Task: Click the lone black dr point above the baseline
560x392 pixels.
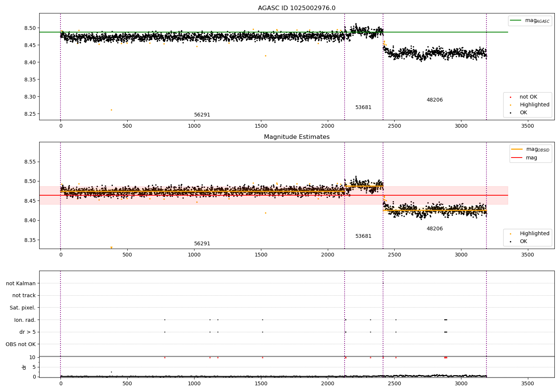Action: tap(111, 372)
